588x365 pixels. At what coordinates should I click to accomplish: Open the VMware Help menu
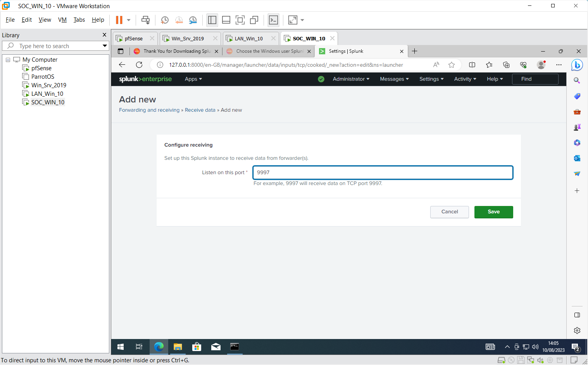[98, 20]
